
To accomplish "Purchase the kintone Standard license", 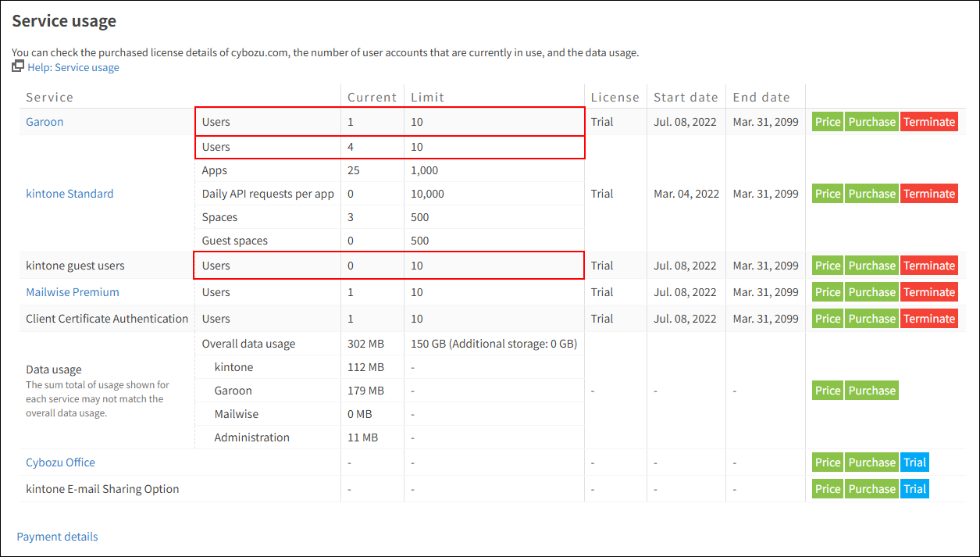I will [871, 193].
